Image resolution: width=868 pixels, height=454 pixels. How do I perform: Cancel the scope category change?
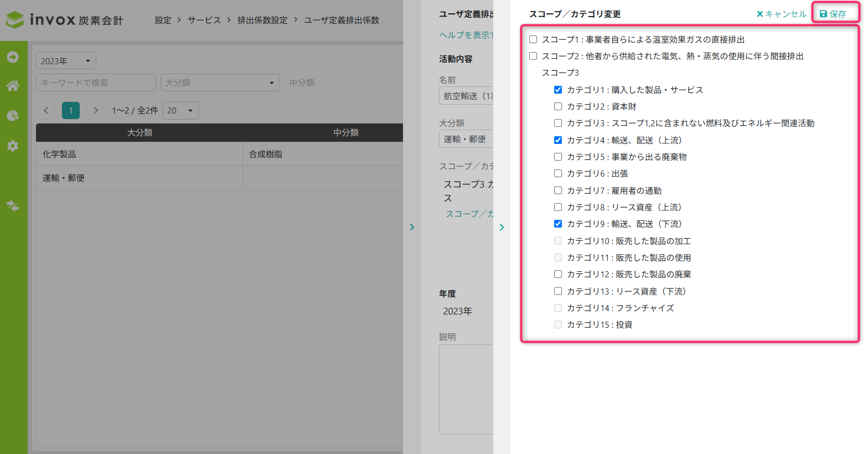point(782,14)
